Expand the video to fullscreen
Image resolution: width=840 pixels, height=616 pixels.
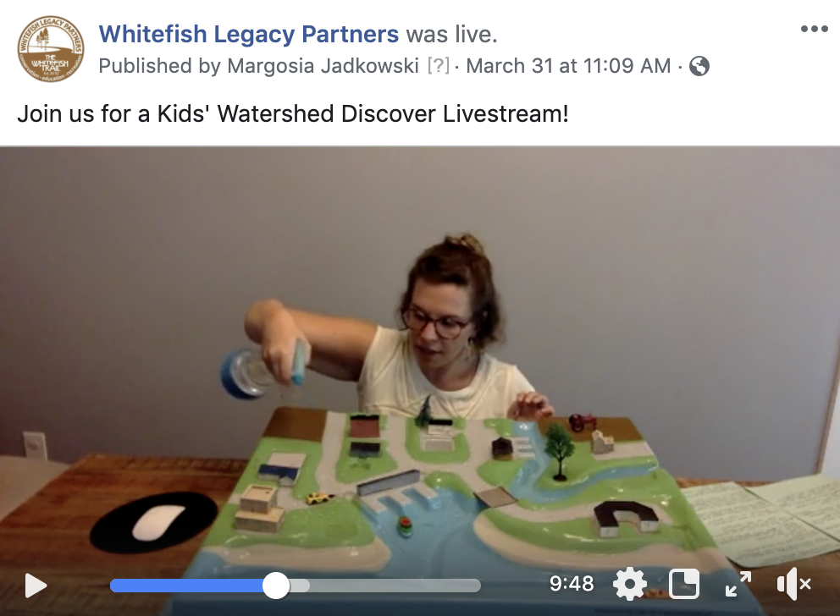click(738, 584)
